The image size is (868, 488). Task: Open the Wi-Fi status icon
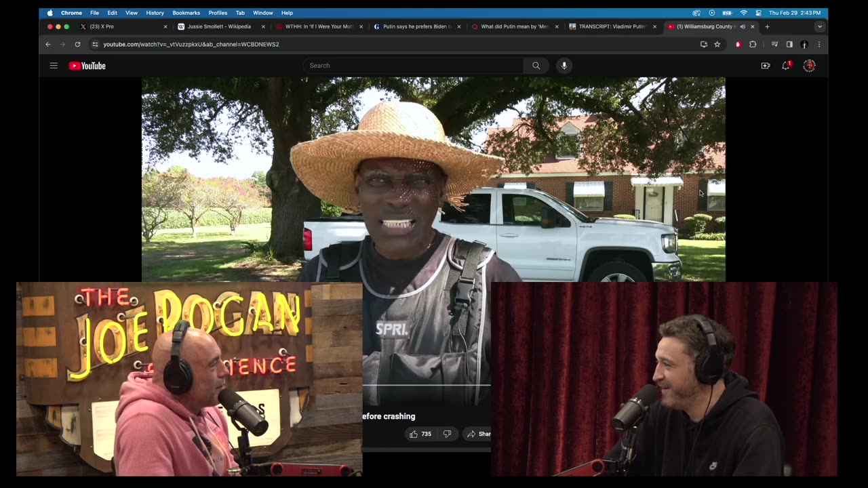coord(744,13)
